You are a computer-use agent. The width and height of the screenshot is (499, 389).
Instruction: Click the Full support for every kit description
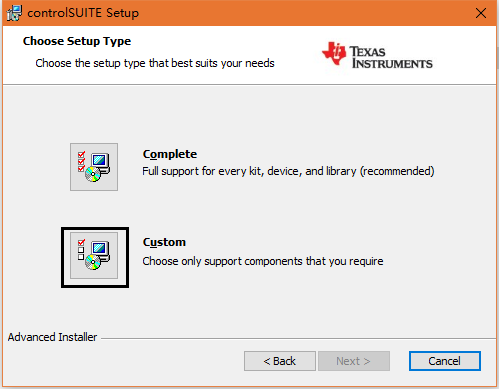pos(288,171)
